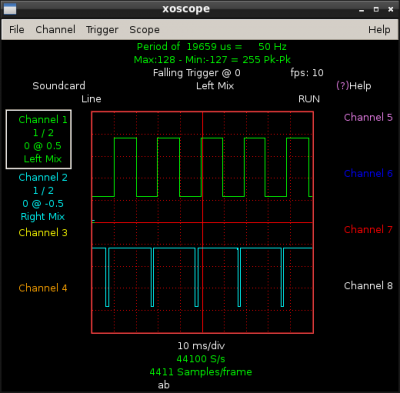Select Channel 7 label
Image resolution: width=400 pixels, height=393 pixels.
pos(368,229)
